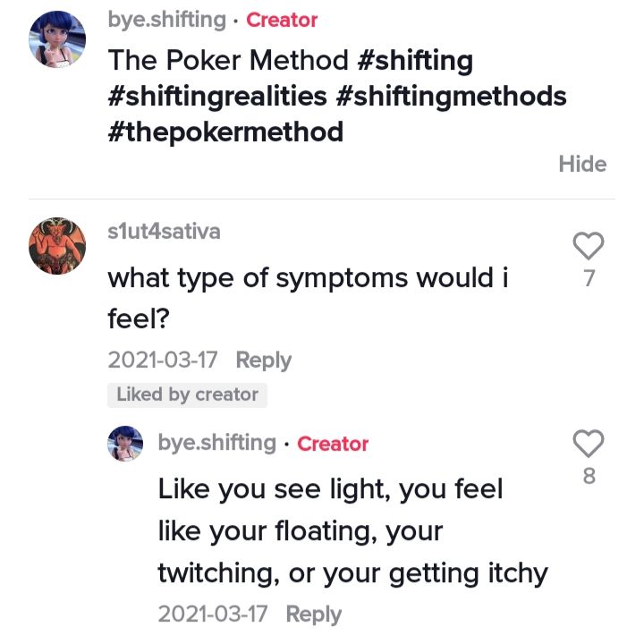Screen dimensions: 644x644
Task: Tap bye.shifting avatar in the reply
Action: [x=126, y=443]
